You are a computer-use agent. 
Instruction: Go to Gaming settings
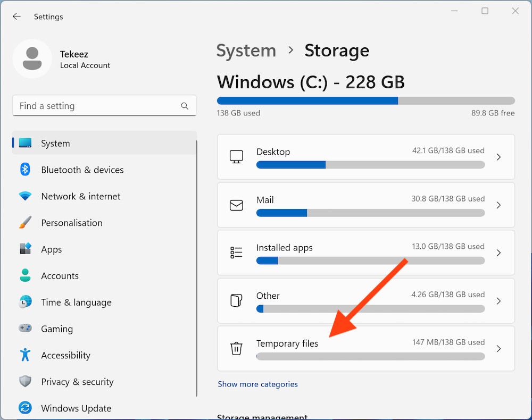104,328
